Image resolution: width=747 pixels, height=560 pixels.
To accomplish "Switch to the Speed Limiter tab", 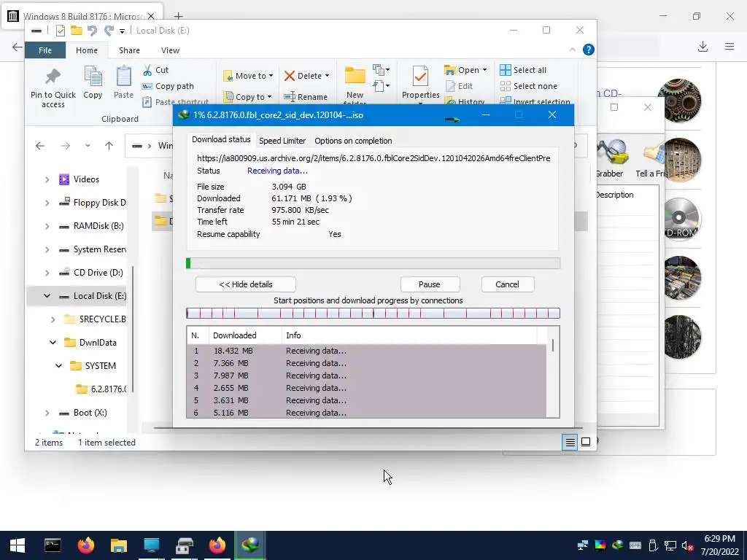I will [282, 141].
